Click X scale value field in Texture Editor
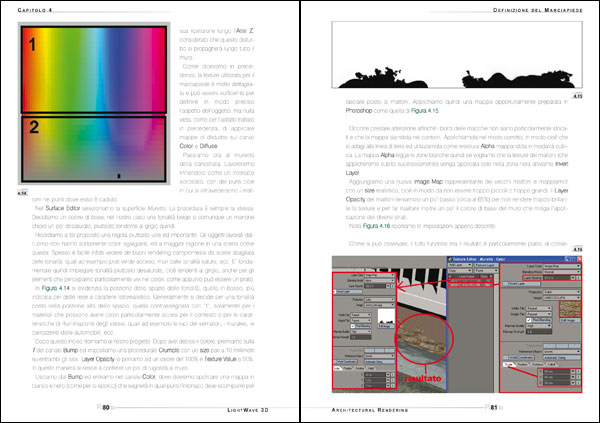Screen dimensions: 600x423 point(557,371)
